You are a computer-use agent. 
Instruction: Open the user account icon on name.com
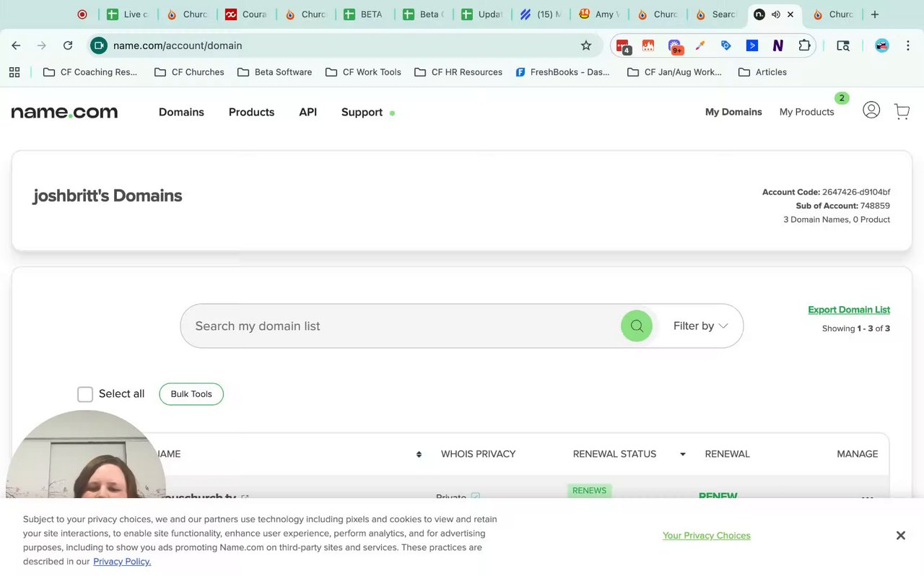click(871, 110)
